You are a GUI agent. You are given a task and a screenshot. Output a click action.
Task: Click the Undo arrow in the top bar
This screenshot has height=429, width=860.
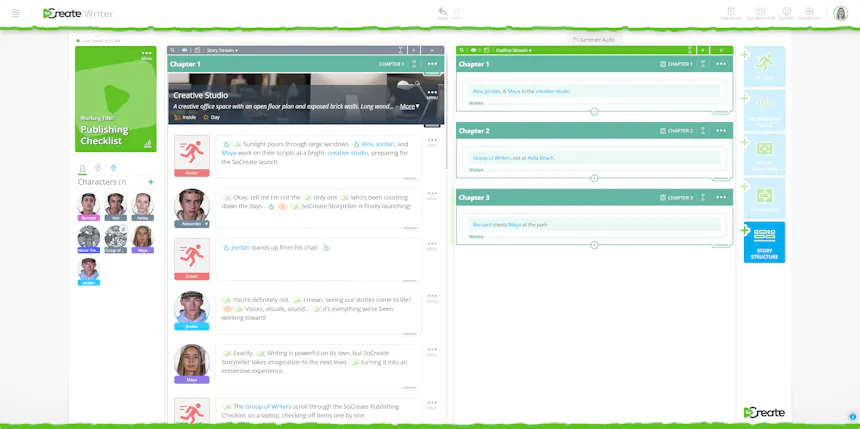click(x=442, y=13)
